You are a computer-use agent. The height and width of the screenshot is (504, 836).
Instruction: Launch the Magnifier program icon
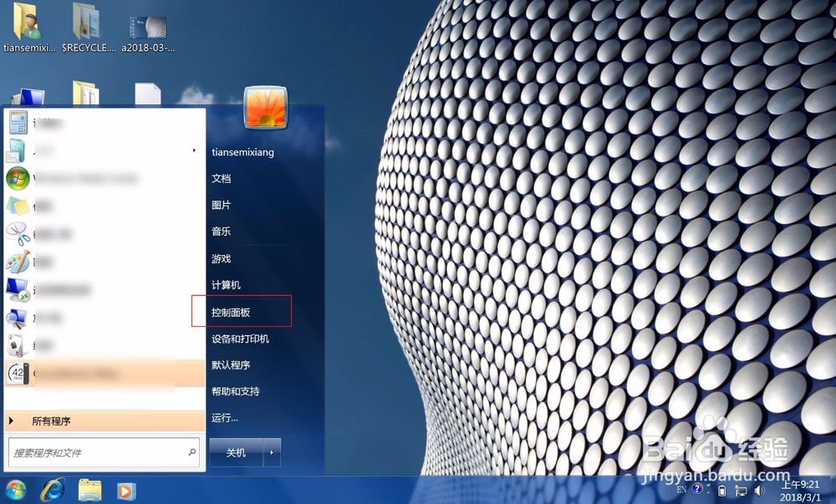[17, 318]
